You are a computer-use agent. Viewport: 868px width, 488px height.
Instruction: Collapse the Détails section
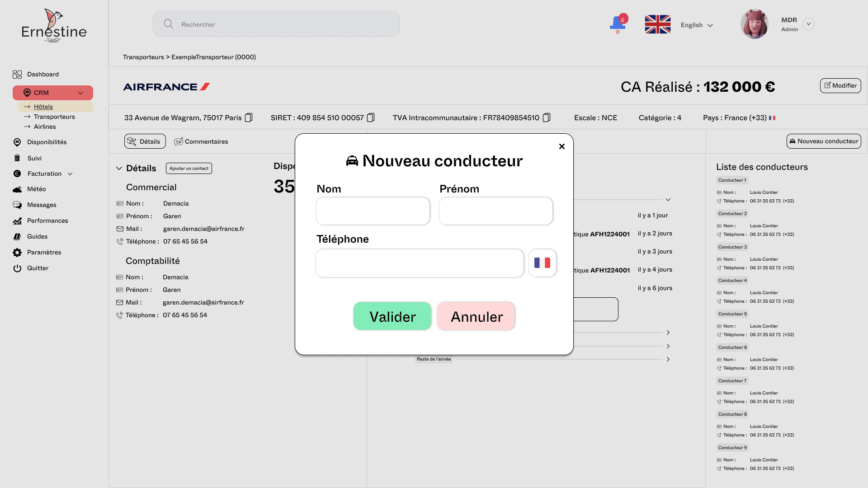click(119, 168)
